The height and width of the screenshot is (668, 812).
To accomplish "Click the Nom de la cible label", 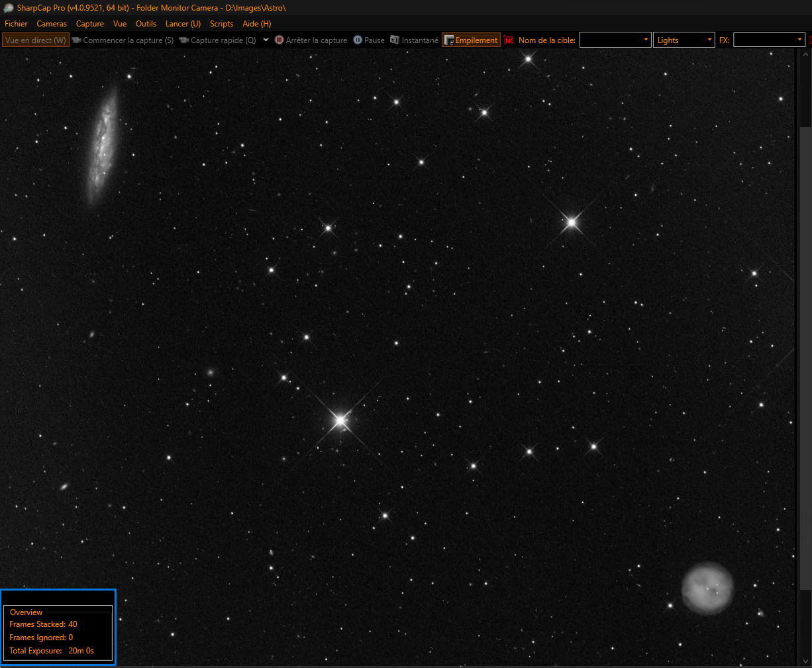I will [547, 40].
